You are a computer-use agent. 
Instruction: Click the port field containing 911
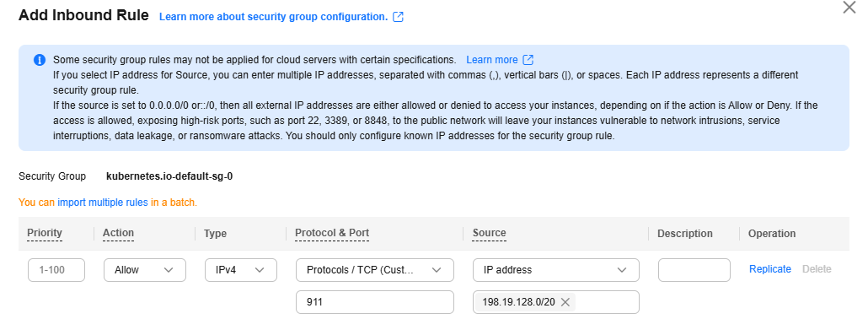click(375, 302)
